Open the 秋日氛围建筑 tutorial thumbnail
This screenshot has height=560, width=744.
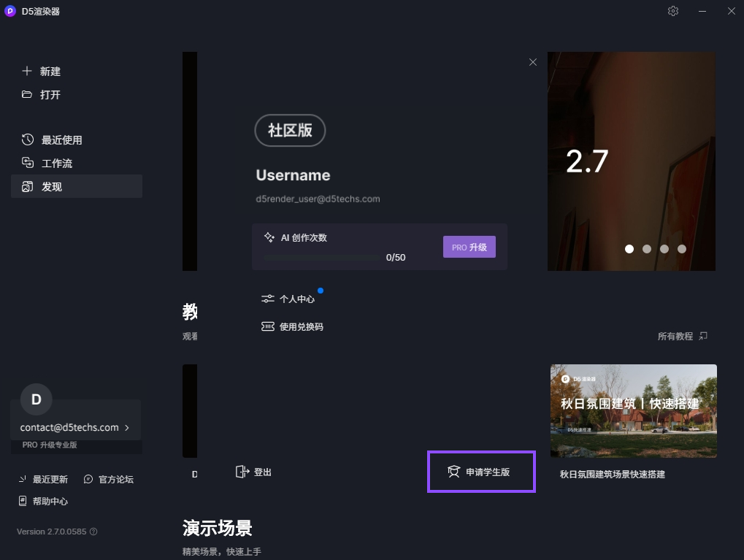point(632,410)
